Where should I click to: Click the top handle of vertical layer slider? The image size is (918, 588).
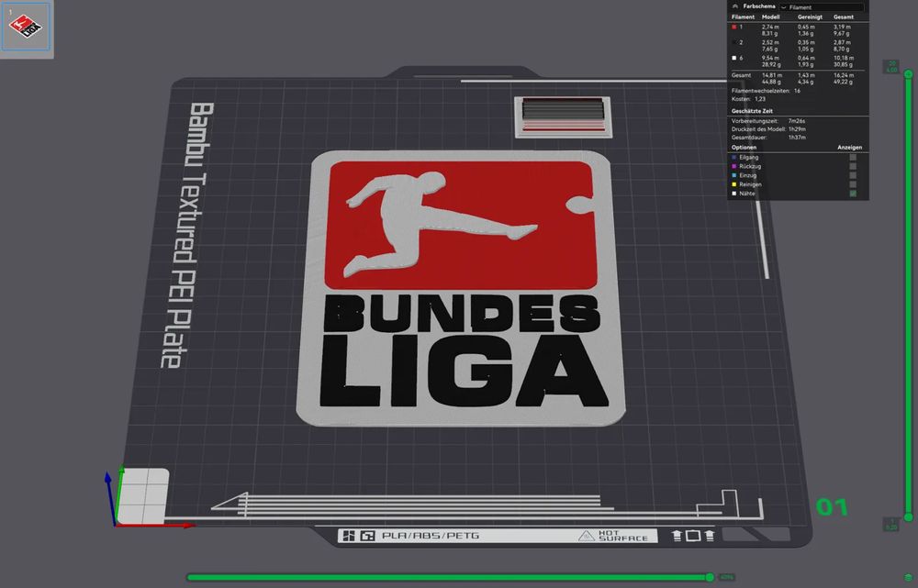pos(908,73)
